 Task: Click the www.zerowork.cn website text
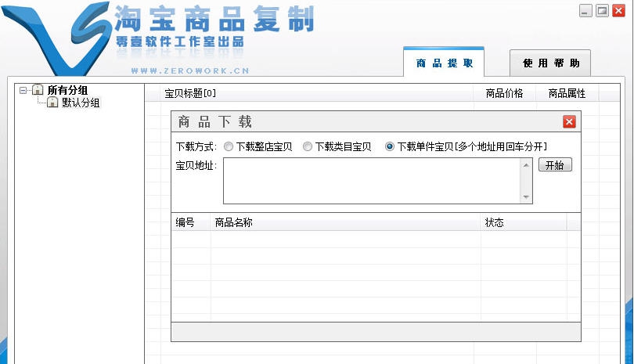click(x=190, y=70)
